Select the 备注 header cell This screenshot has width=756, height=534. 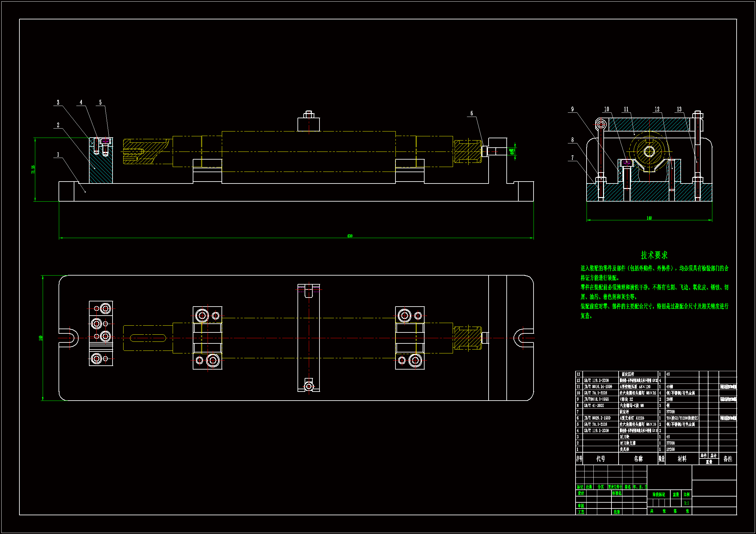728,459
